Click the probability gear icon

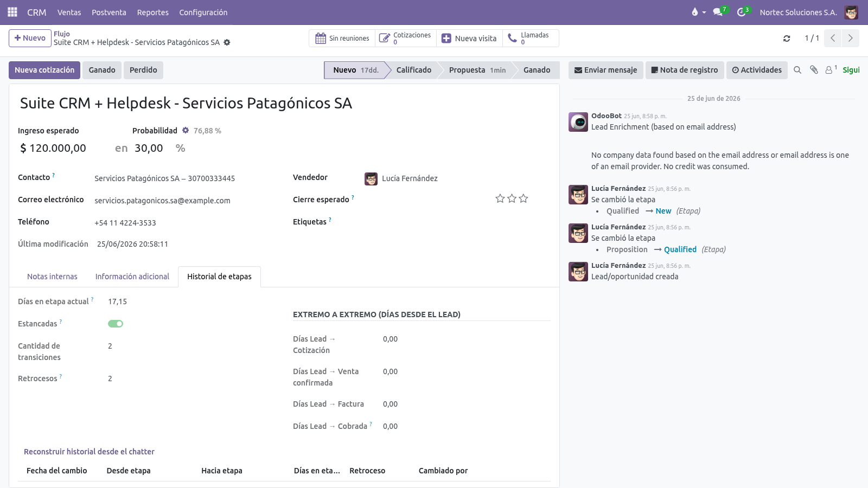click(x=186, y=130)
